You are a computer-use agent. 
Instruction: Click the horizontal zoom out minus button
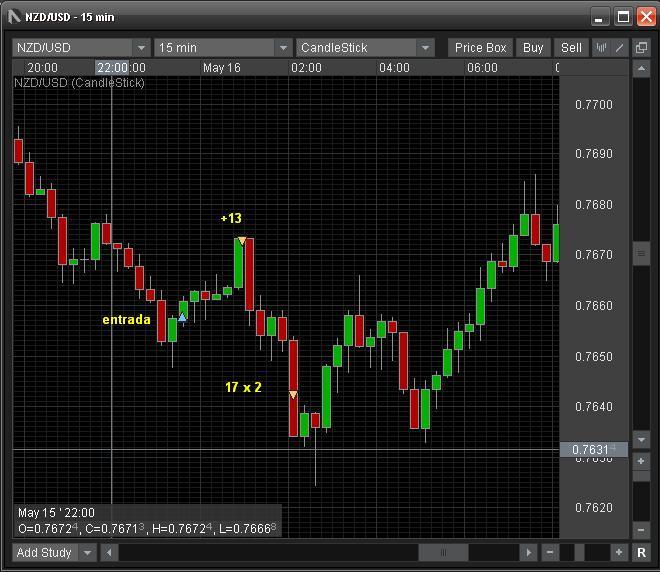(x=550, y=552)
